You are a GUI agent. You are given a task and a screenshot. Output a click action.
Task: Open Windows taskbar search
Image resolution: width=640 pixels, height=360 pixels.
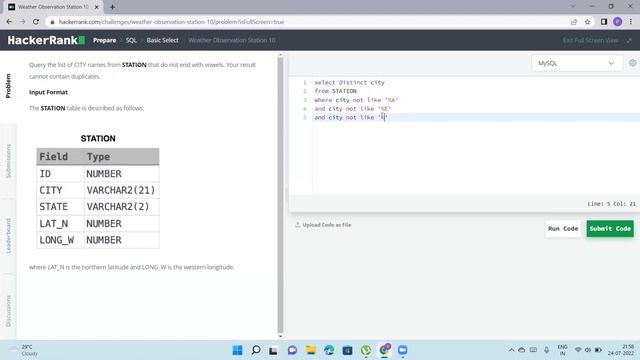[x=256, y=350]
